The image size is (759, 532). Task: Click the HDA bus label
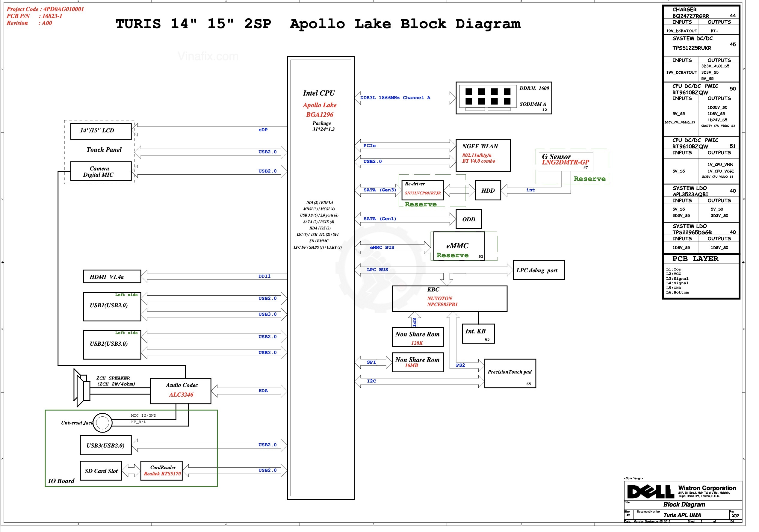tap(263, 391)
